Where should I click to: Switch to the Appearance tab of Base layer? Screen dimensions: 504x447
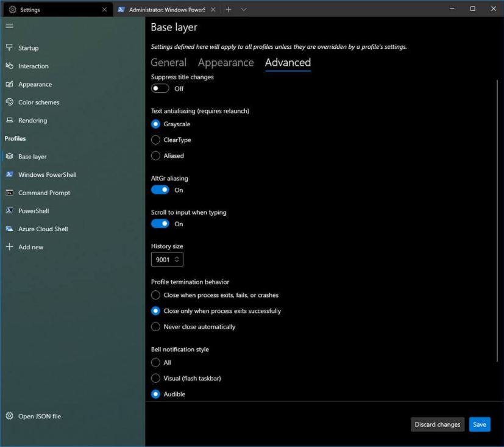click(226, 62)
